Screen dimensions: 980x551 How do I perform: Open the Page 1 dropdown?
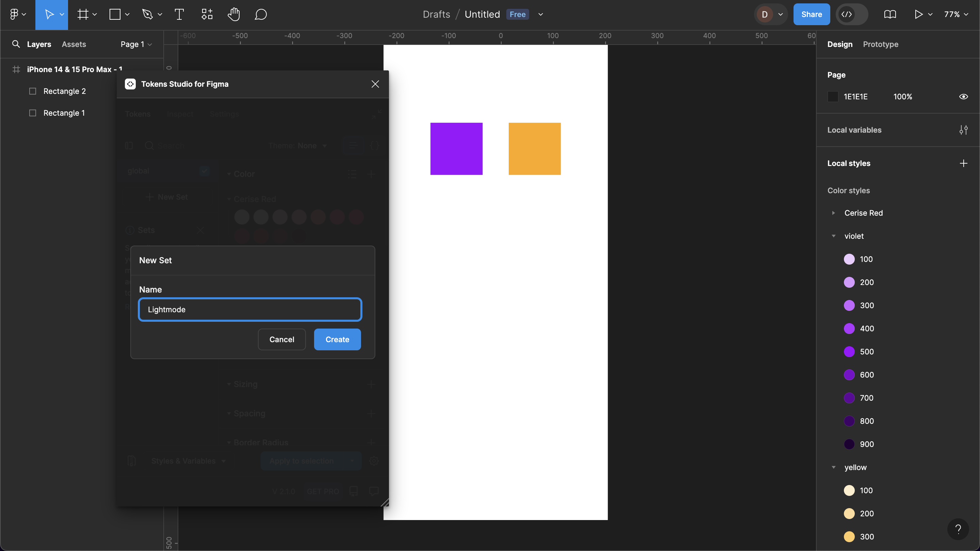pyautogui.click(x=136, y=44)
